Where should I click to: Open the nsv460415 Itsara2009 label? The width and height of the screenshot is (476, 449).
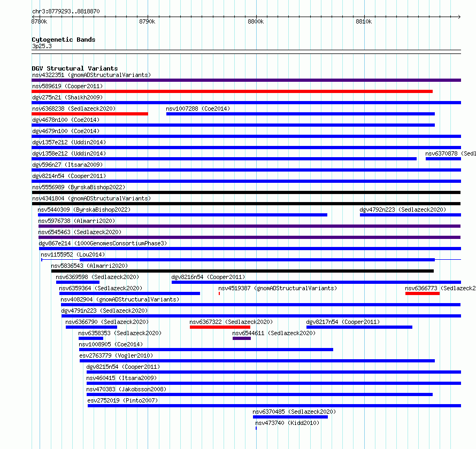[x=121, y=378]
